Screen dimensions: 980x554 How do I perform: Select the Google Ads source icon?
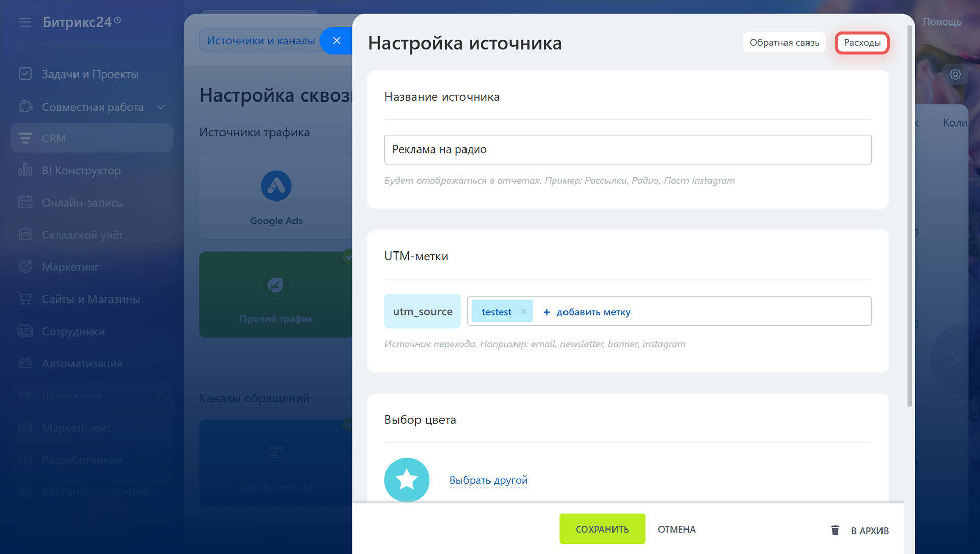[276, 186]
